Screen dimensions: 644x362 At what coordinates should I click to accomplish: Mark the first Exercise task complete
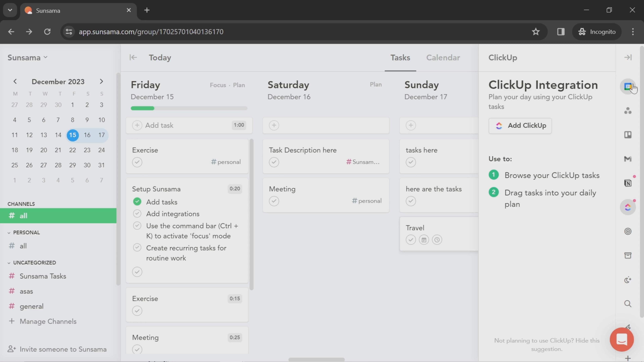pos(137,162)
